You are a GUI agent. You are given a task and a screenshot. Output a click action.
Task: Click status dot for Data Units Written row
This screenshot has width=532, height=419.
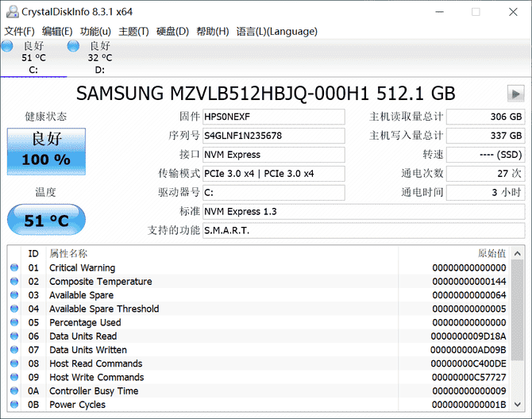pos(14,349)
